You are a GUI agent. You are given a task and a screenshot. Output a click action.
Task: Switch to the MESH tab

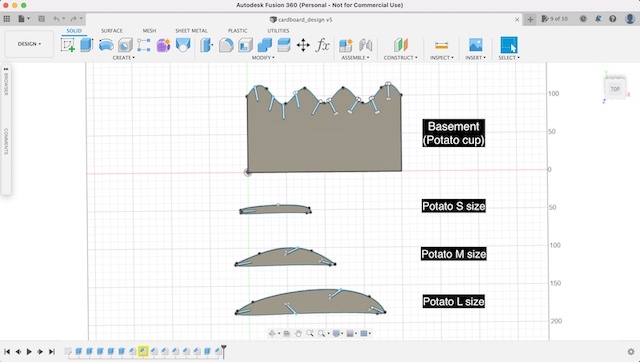pos(149,31)
